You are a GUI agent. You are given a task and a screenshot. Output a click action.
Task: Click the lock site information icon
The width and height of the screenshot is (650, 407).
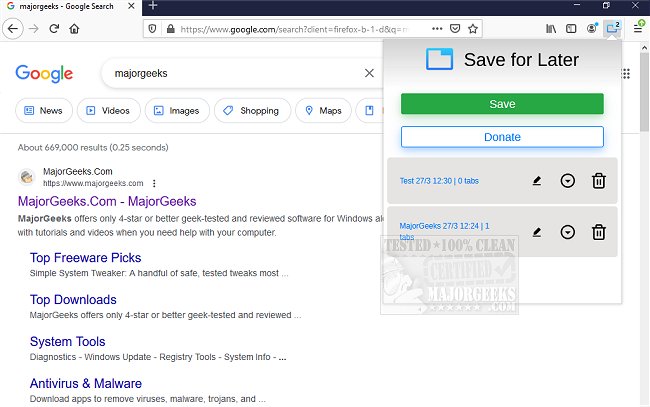pyautogui.click(x=170, y=29)
